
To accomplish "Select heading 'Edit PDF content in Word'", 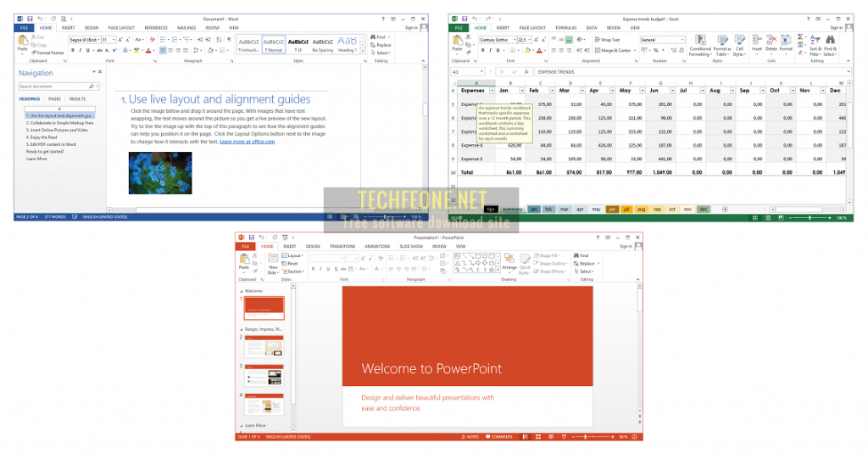I will click(51, 145).
